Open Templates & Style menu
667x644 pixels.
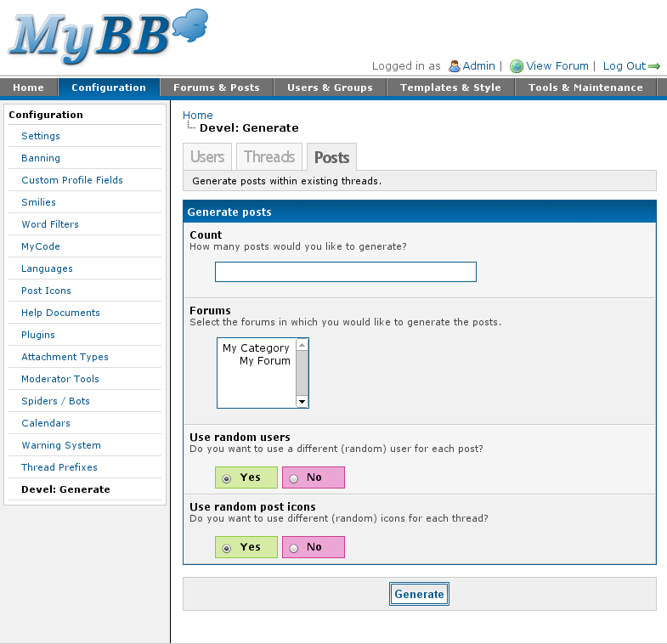[450, 88]
